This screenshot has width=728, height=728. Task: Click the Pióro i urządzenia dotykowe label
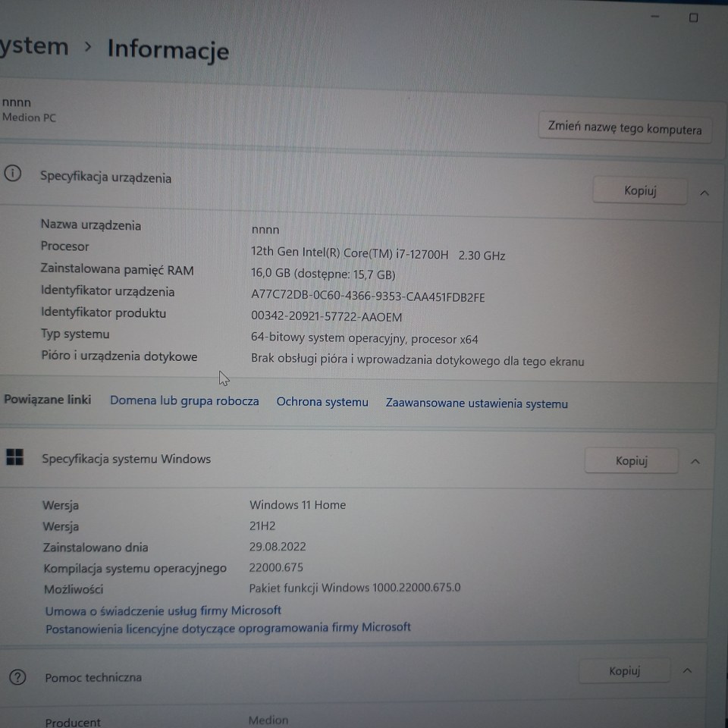(x=119, y=356)
